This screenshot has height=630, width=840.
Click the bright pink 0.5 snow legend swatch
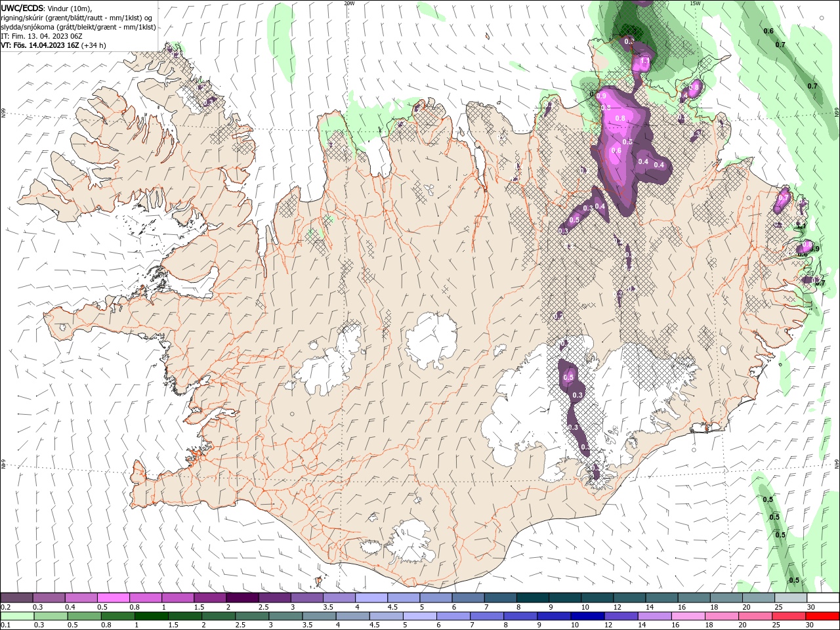[x=113, y=598]
